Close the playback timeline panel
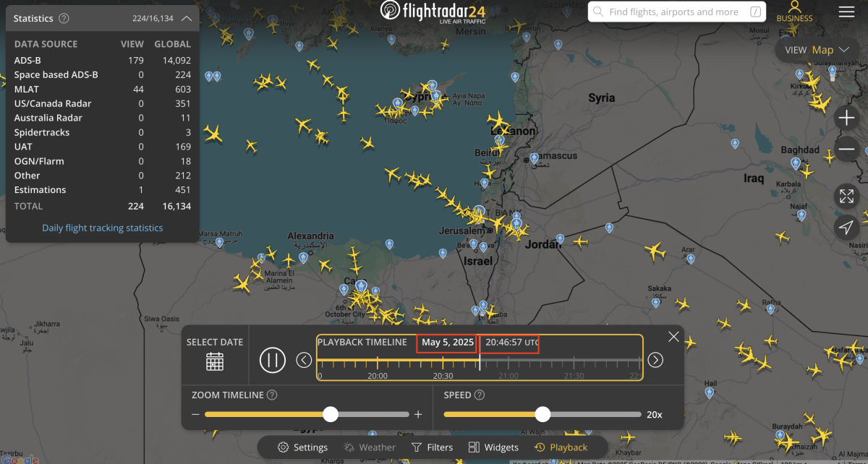868x464 pixels. 673,337
